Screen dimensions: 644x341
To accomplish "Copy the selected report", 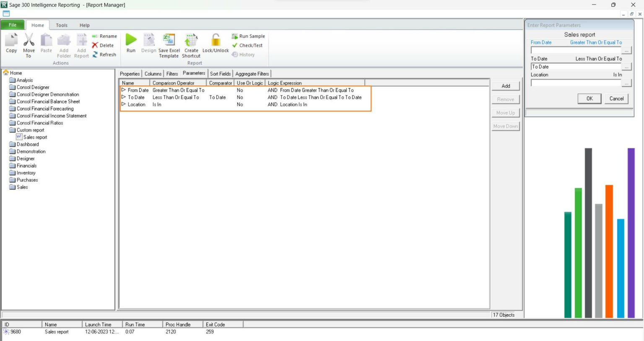I will pos(11,44).
